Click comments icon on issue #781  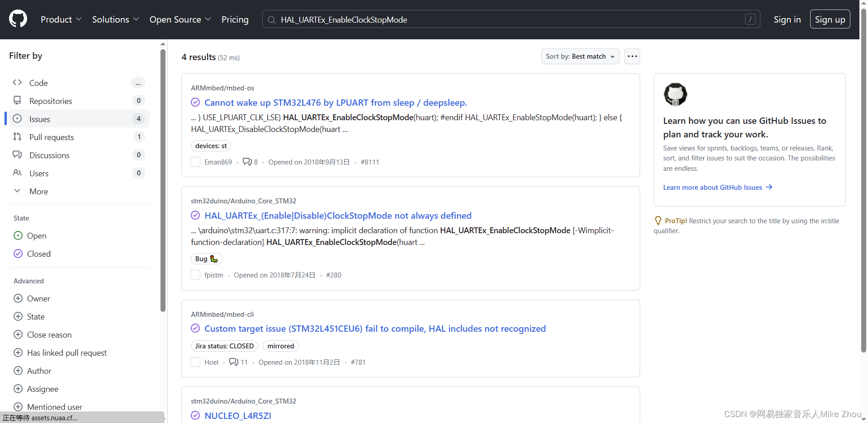[x=234, y=362]
